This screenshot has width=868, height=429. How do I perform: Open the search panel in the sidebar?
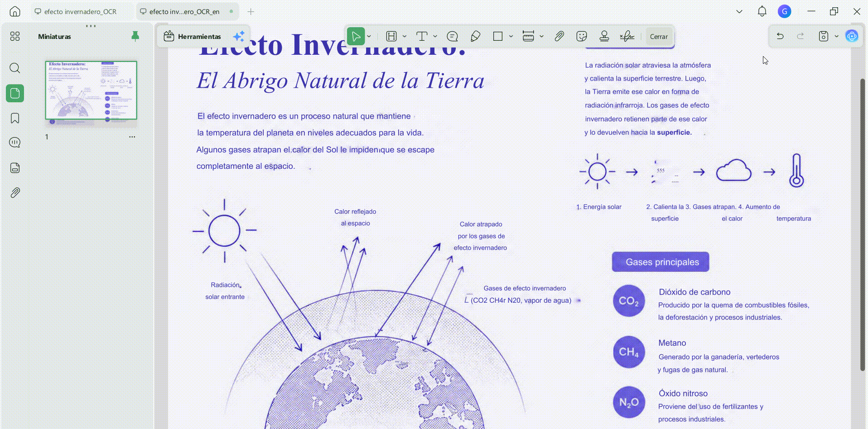click(x=15, y=68)
